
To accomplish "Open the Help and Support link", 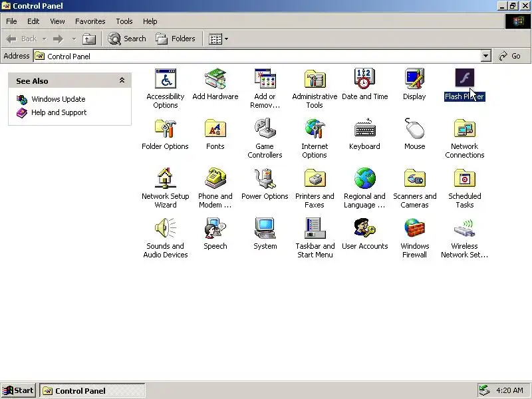I will click(x=59, y=112).
